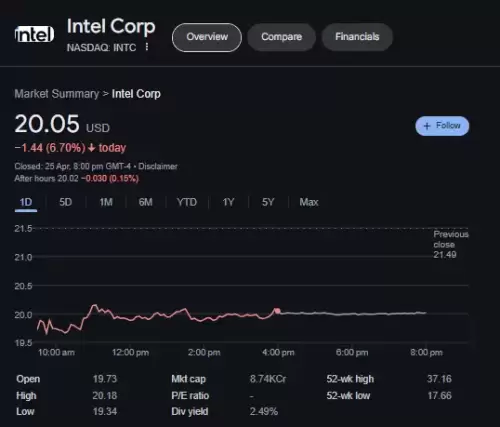Open the three-dot menu beside NASDAQ: INTC
The image size is (500, 427).
point(147,47)
